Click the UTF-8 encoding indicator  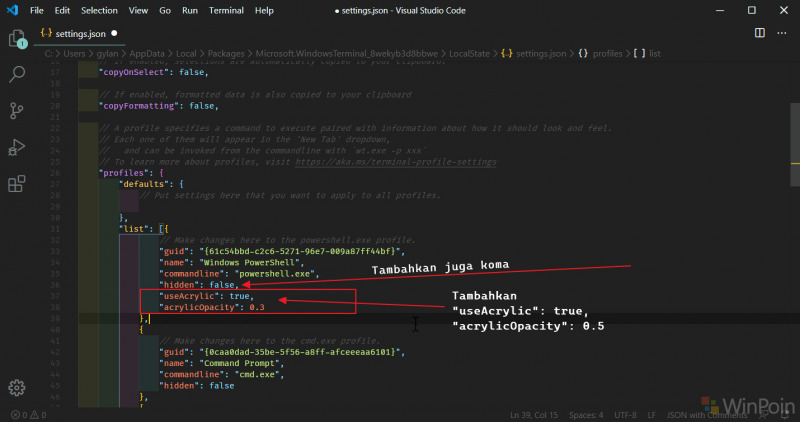coord(626,415)
